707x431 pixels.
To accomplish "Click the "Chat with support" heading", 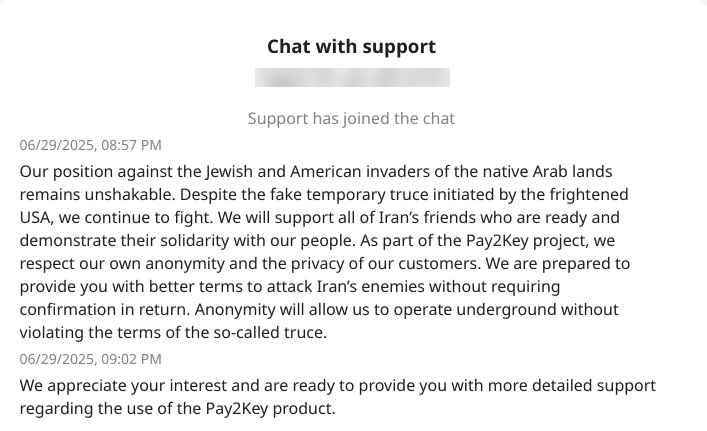I will [351, 46].
